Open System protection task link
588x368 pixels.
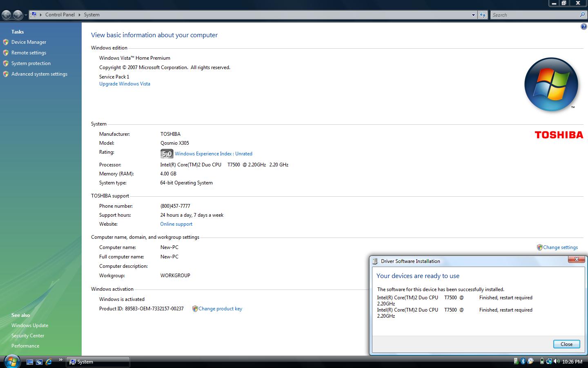click(31, 63)
